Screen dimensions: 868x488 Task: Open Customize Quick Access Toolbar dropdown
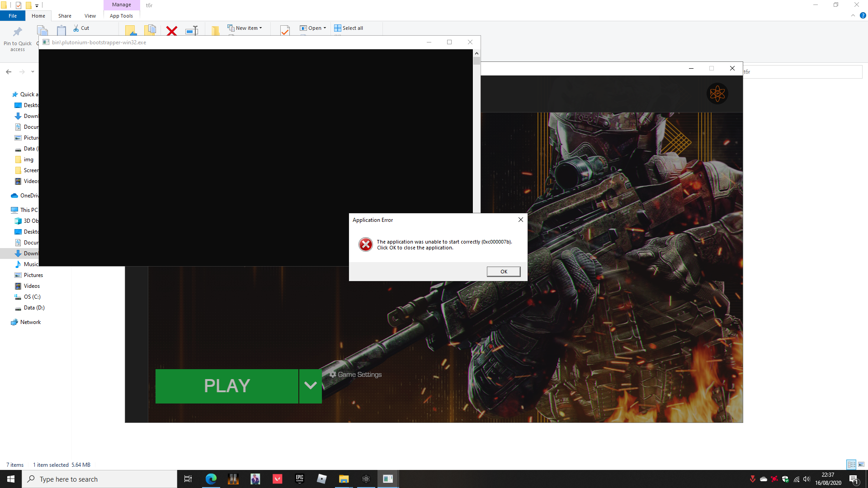[37, 5]
